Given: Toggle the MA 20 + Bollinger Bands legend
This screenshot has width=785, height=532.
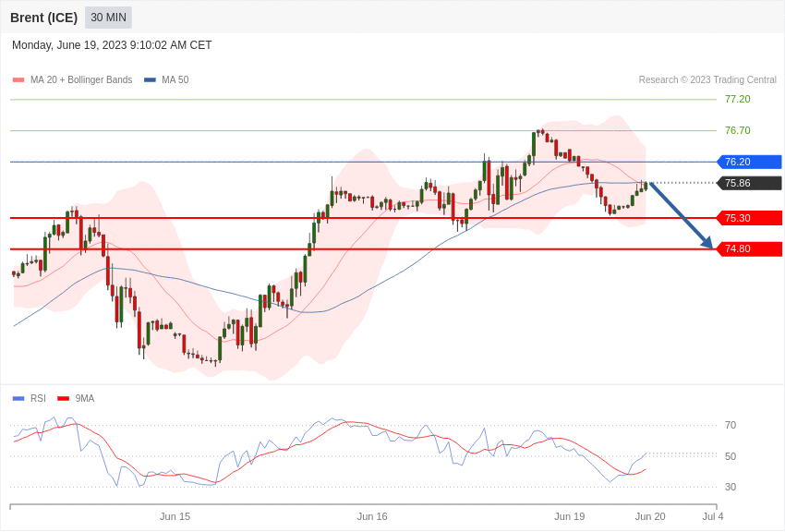Looking at the screenshot, I should 73,79.
